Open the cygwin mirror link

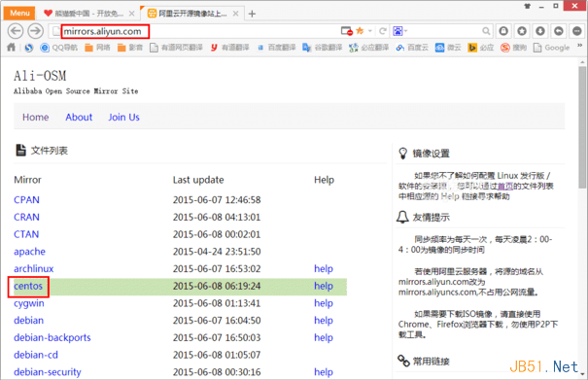point(29,303)
